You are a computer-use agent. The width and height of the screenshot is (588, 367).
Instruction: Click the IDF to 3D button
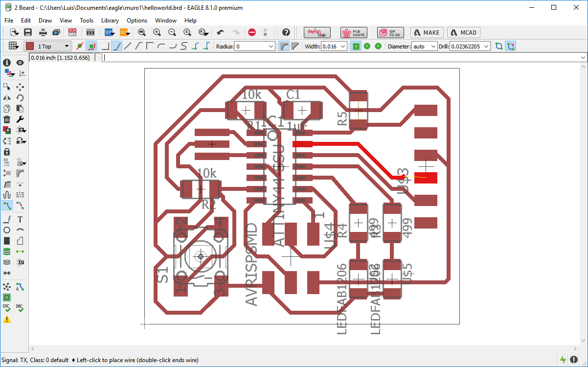pos(390,32)
